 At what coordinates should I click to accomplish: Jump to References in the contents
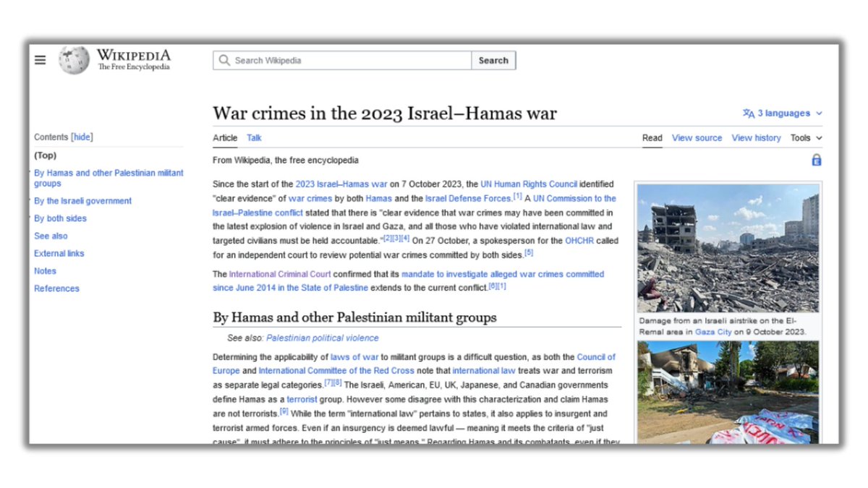[x=56, y=288]
